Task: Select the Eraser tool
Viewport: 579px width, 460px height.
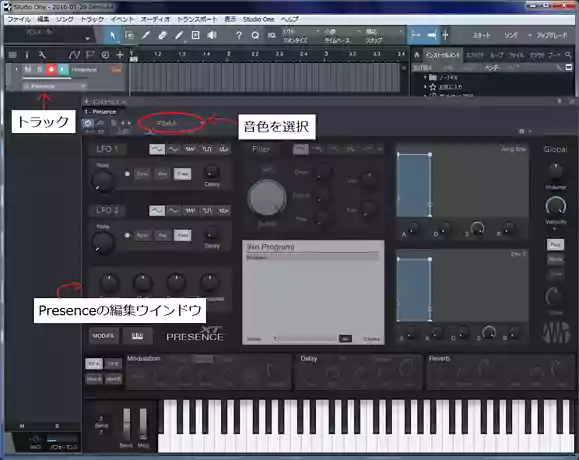Action: [x=162, y=35]
